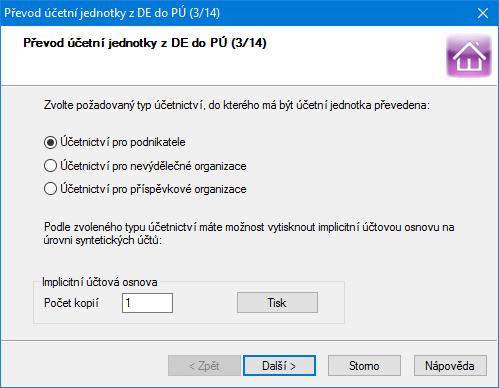Click the Podle zvoleného typu účetnictví paragraph
This screenshot has height=388, width=499.
[249, 233]
